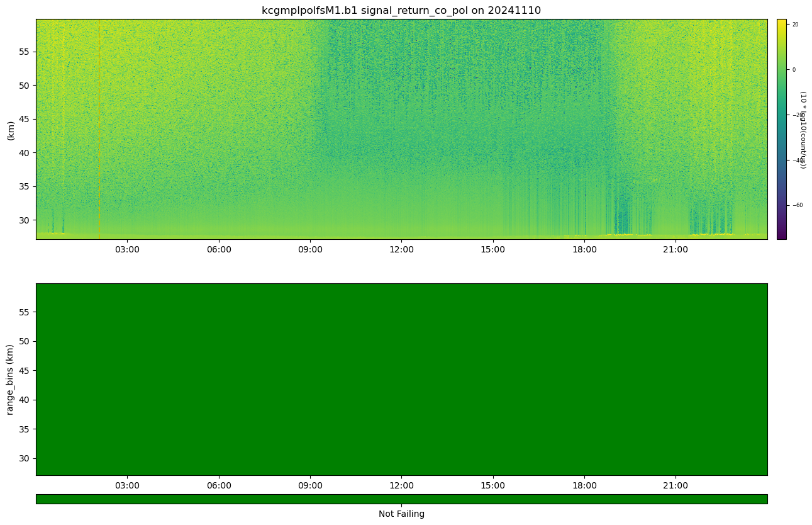The image size is (812, 525).
Task: Click the viridis colorbar beside the top plot
Action: (782, 129)
